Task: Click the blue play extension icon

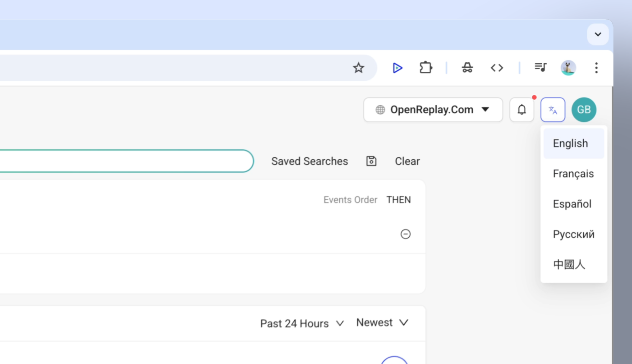Action: click(397, 68)
